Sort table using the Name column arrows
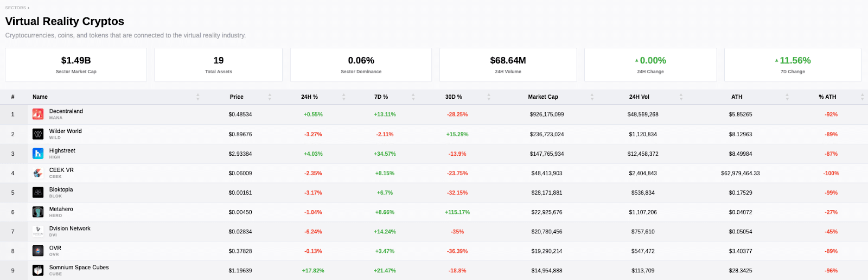This screenshot has width=868, height=280. 198,97
